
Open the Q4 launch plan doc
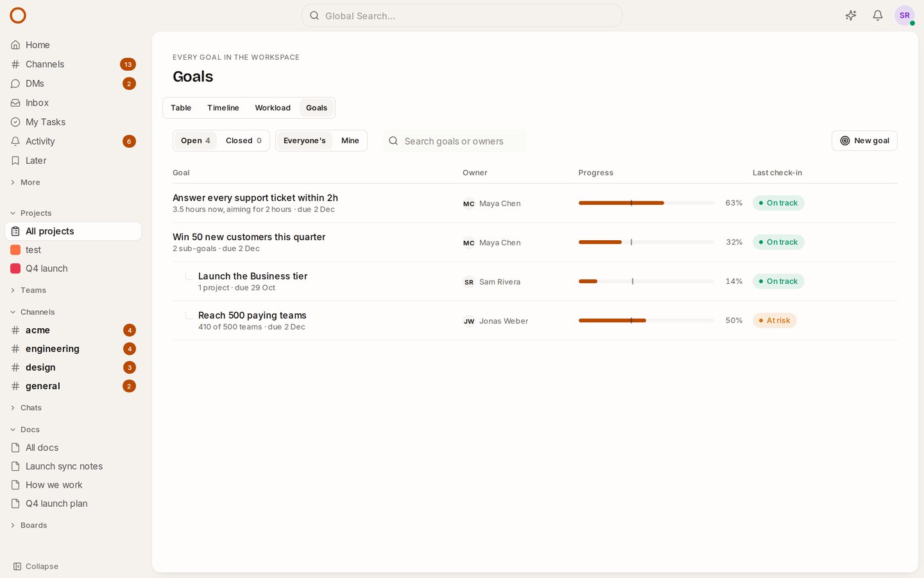pyautogui.click(x=73, y=504)
